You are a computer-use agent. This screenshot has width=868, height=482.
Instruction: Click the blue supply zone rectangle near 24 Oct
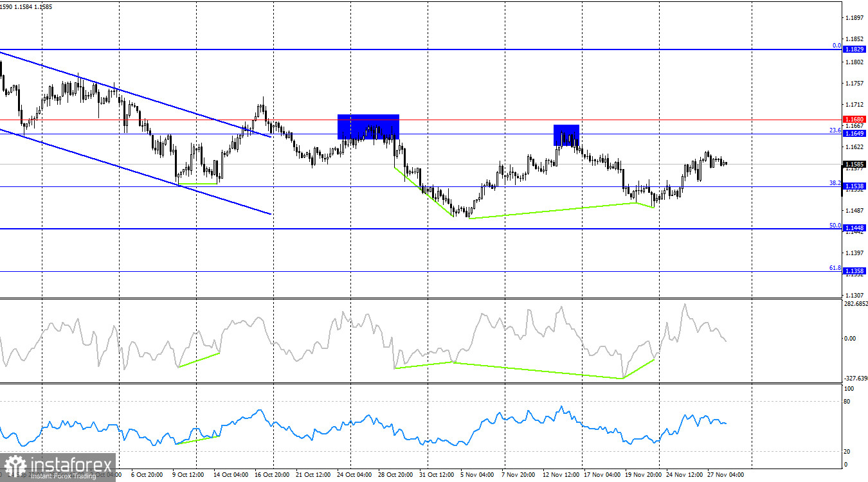tap(368, 126)
